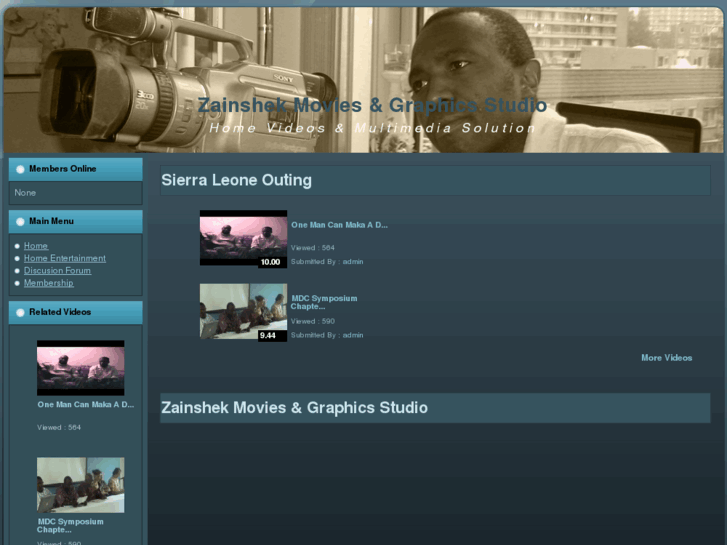Go to the Discusion Forum link
The image size is (727, 545).
57,270
